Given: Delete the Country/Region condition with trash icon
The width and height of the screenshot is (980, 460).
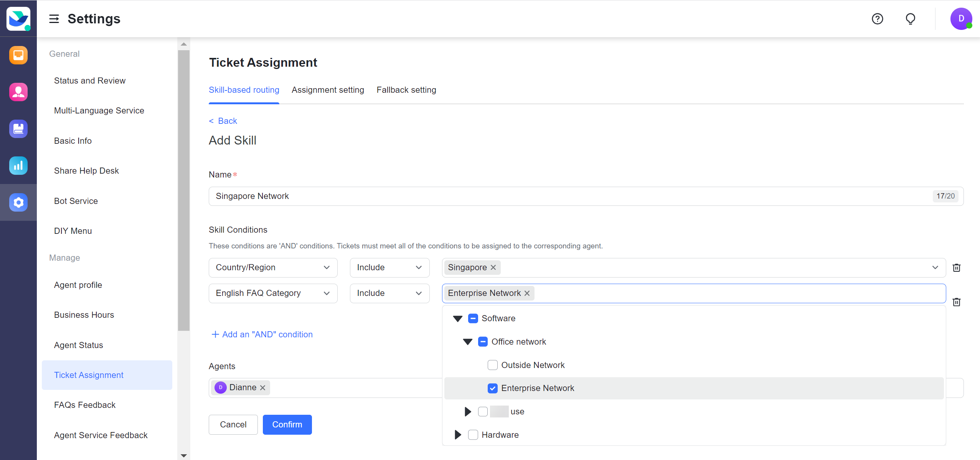Looking at the screenshot, I should [957, 268].
